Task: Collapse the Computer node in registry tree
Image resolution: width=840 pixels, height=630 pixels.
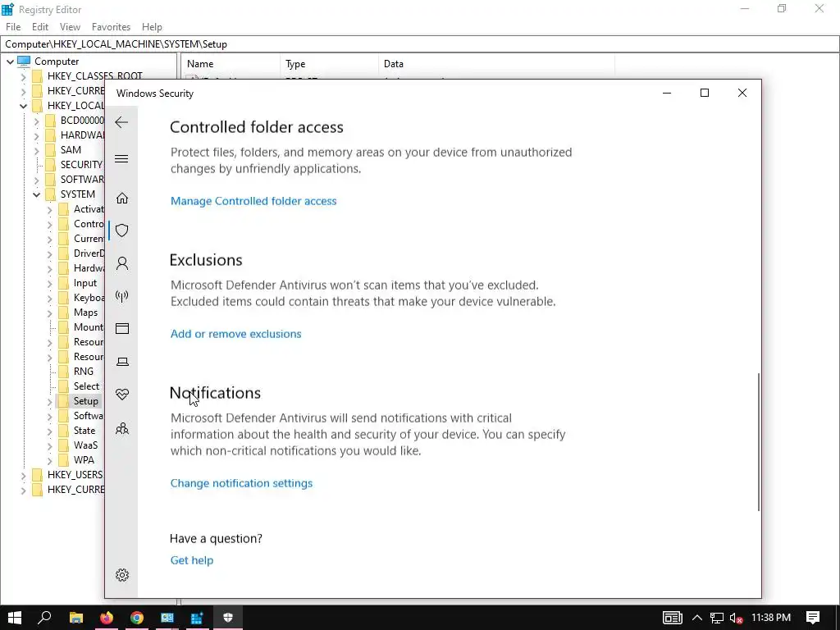Action: 10,62
